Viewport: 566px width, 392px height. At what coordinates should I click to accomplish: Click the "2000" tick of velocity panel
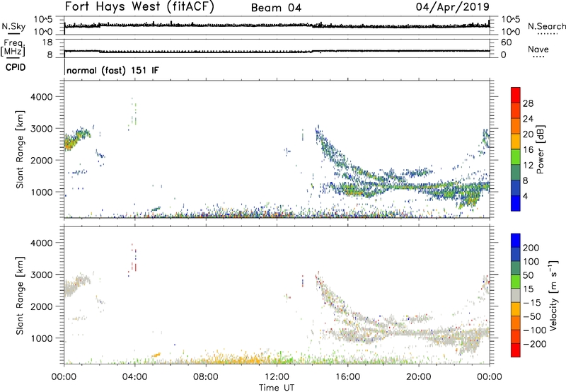click(x=42, y=306)
